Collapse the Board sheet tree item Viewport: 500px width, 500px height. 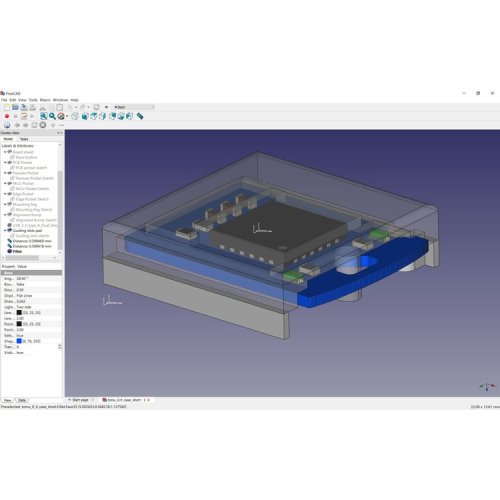(x=5, y=152)
